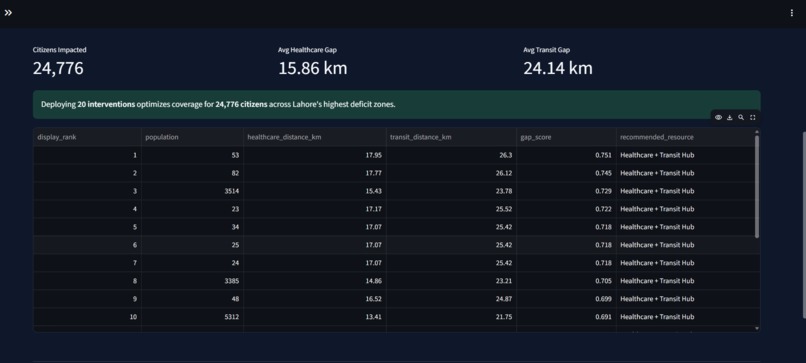Screen dimensions: 806x363
Task: Select healthcare distance cell 17.77
Action: point(315,173)
